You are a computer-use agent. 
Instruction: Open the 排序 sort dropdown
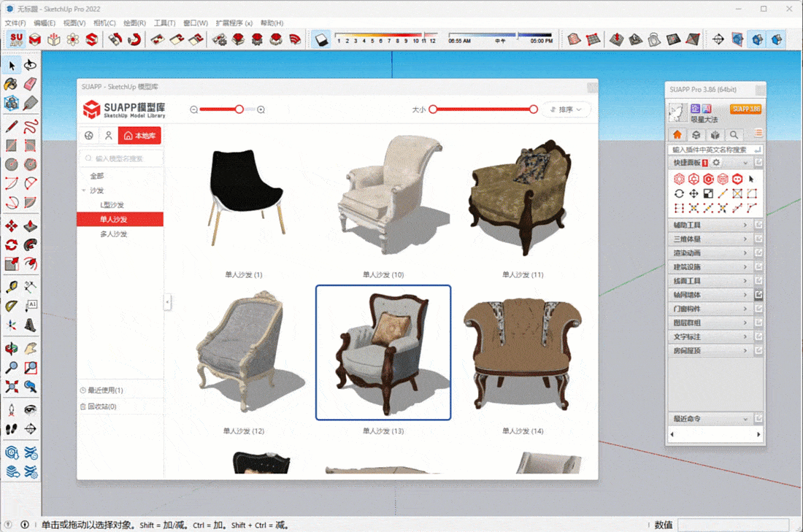point(566,109)
